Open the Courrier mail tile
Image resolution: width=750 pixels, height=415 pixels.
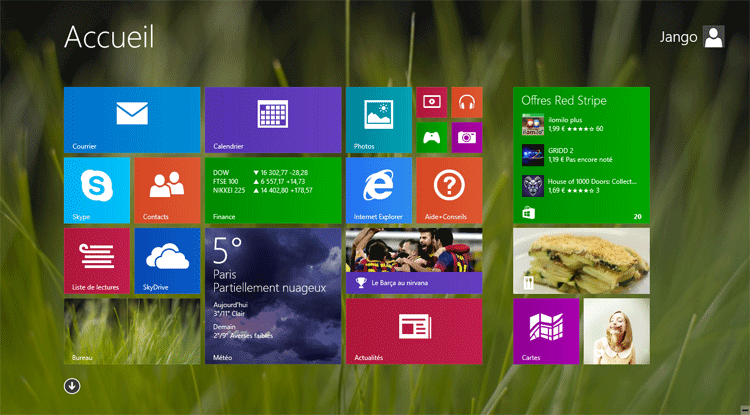(131, 119)
